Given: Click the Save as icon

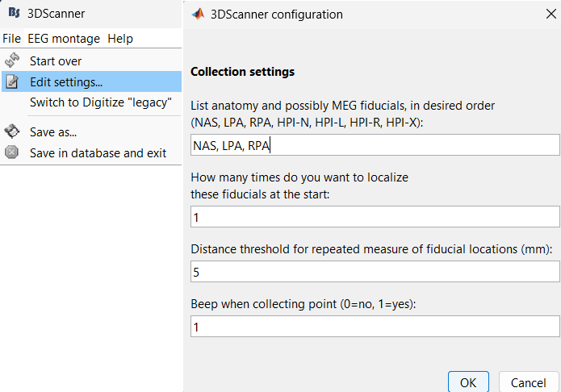Looking at the screenshot, I should [12, 131].
